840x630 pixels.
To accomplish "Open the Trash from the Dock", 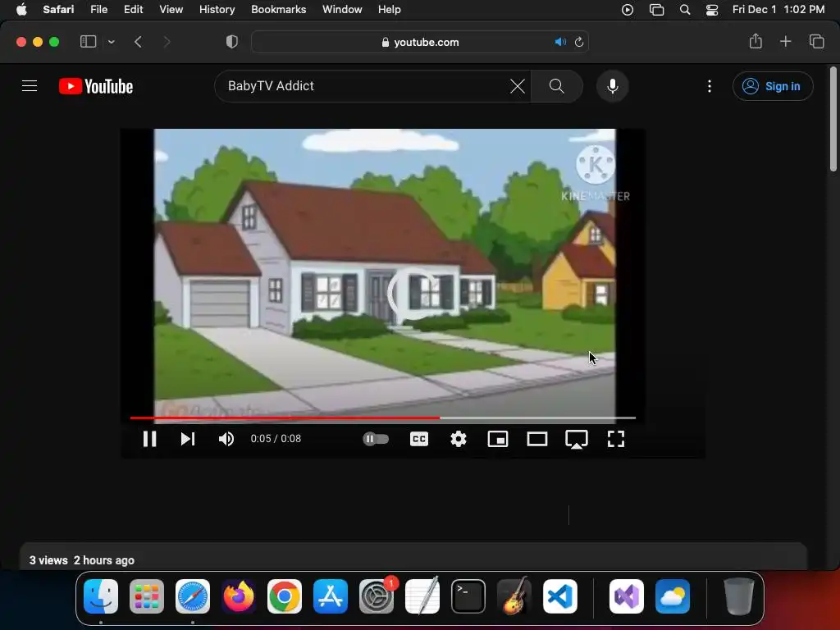I will 739,596.
